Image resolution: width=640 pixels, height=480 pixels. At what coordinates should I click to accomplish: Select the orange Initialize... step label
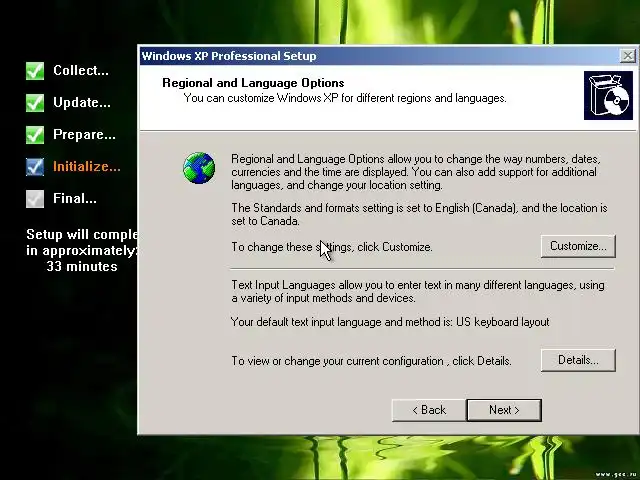[x=87, y=167]
